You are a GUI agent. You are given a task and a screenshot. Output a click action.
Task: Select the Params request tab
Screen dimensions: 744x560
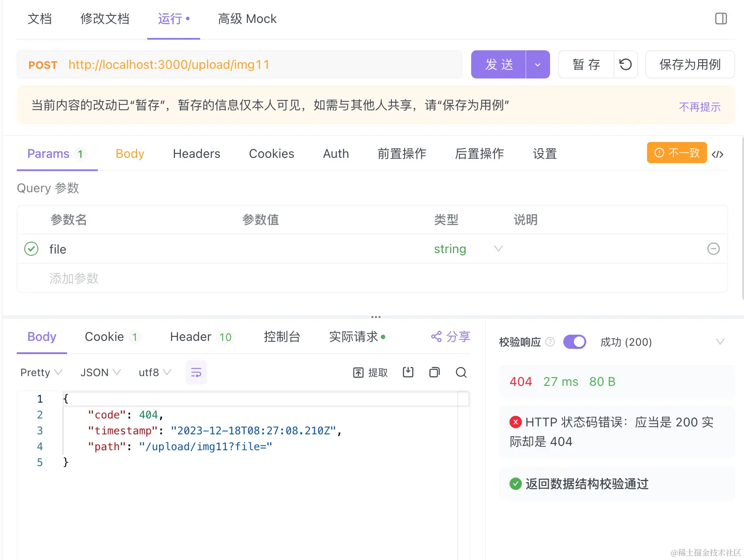click(x=57, y=154)
